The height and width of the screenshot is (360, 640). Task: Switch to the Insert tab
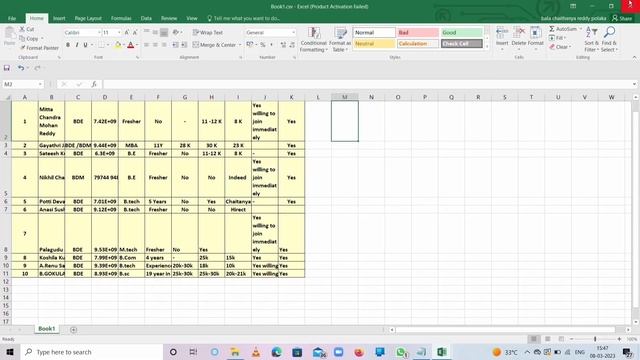(x=59, y=18)
